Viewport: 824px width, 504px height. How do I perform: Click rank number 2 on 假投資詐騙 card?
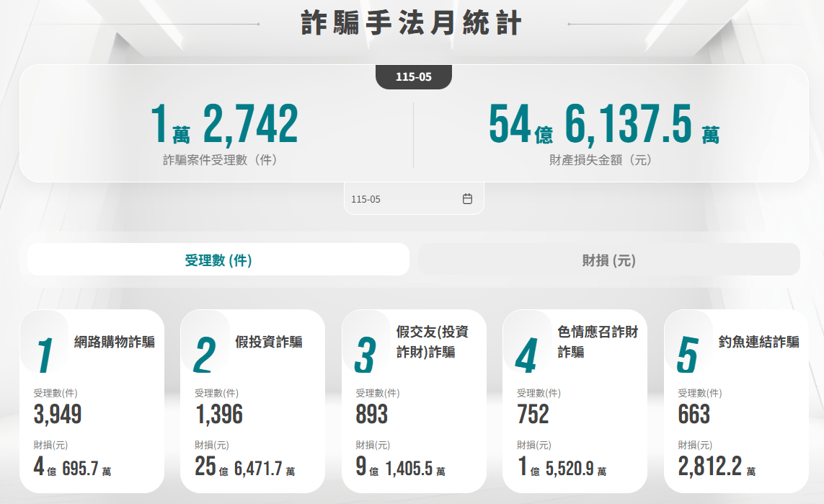tap(205, 355)
